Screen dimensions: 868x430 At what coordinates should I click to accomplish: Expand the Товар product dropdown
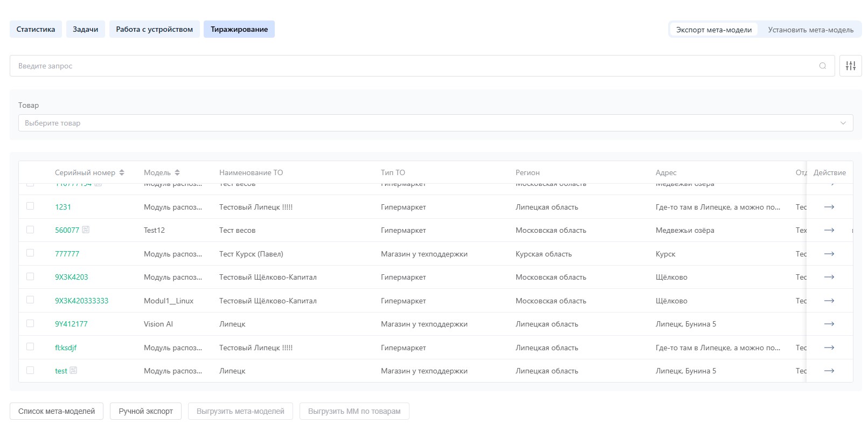pos(435,123)
